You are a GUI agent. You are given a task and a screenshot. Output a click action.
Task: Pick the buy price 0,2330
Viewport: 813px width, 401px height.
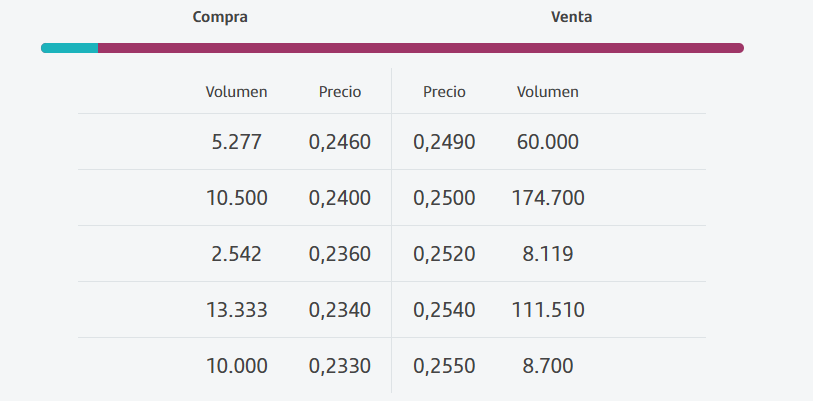point(340,366)
